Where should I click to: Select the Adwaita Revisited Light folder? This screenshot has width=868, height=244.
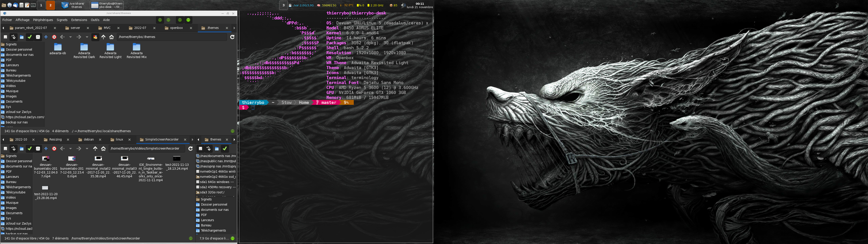click(x=110, y=51)
